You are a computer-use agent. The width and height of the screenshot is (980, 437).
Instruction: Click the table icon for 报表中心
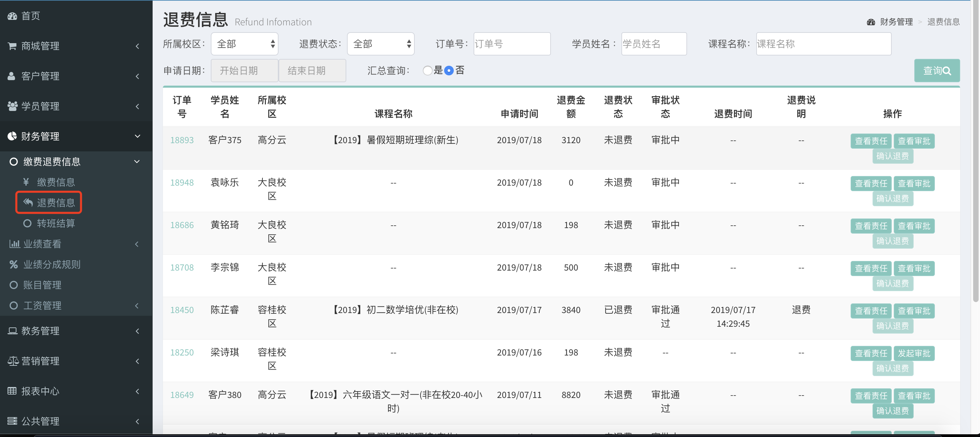(x=12, y=391)
